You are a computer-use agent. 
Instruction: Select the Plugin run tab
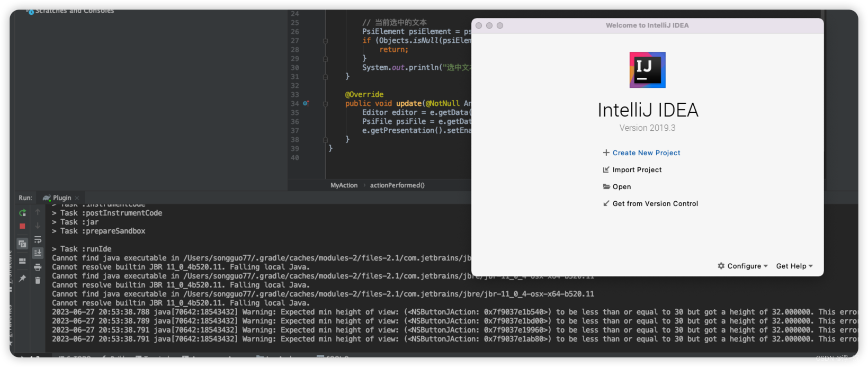click(x=61, y=198)
